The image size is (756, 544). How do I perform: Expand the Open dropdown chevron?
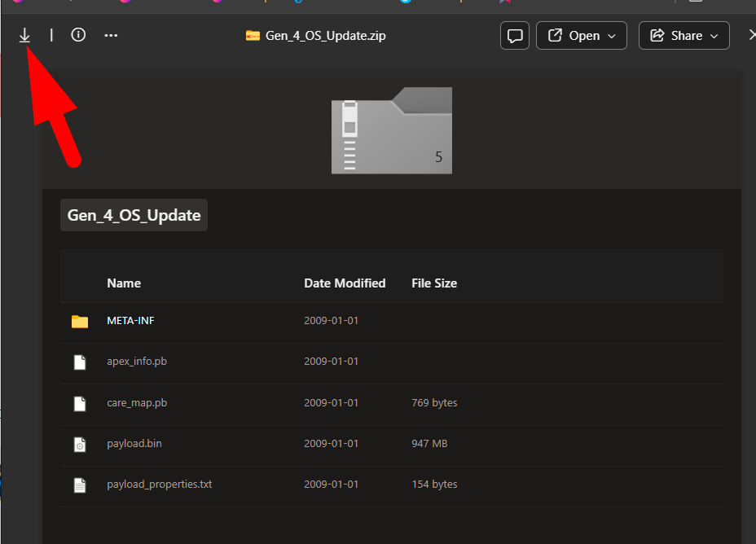[612, 36]
